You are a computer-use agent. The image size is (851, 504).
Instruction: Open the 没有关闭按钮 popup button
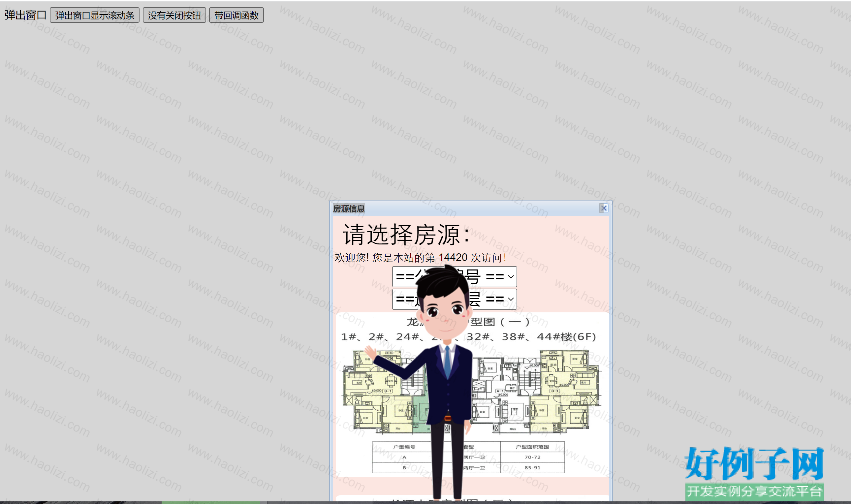click(174, 15)
